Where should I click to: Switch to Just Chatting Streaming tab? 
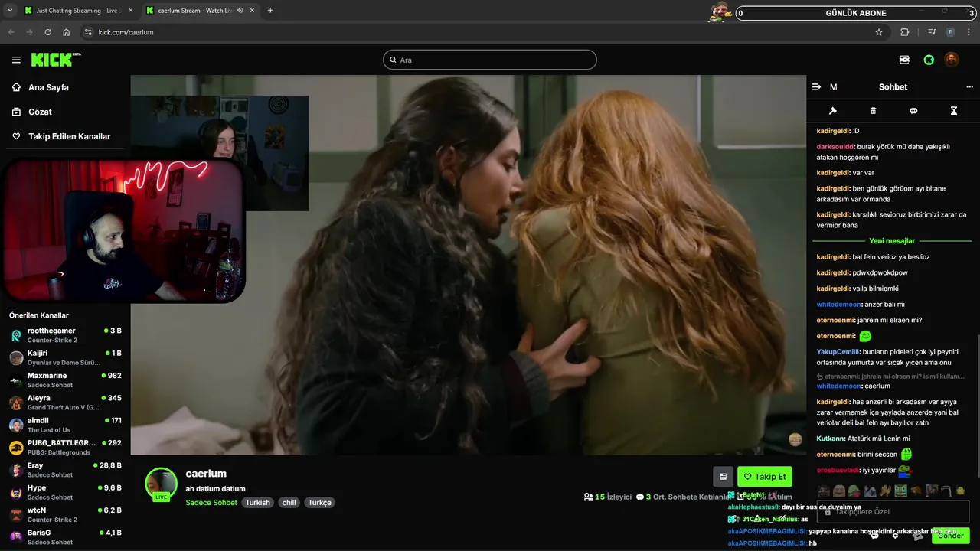77,11
